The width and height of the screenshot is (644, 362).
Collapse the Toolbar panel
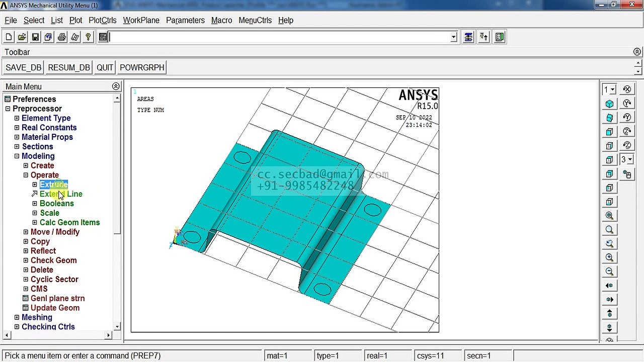pyautogui.click(x=637, y=52)
